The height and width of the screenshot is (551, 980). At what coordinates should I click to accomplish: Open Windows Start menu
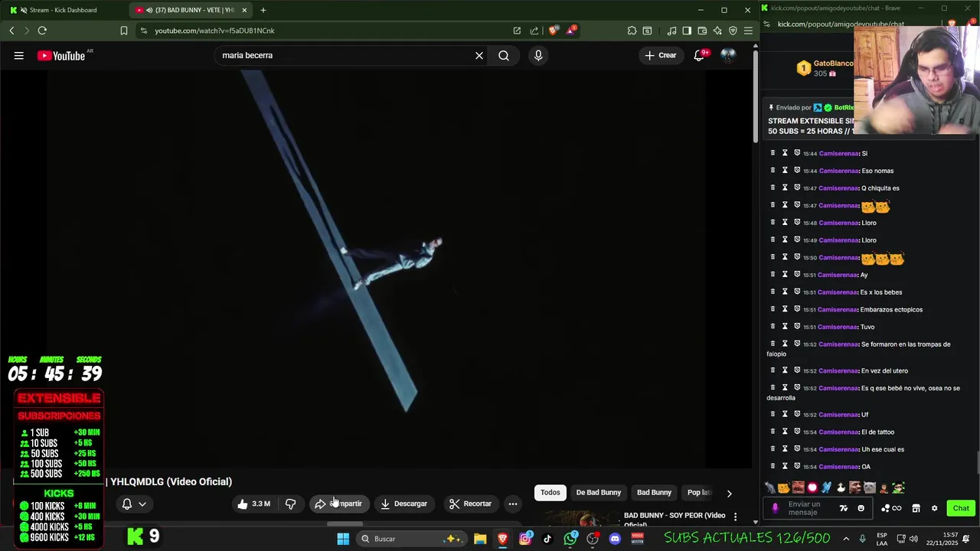point(343,539)
